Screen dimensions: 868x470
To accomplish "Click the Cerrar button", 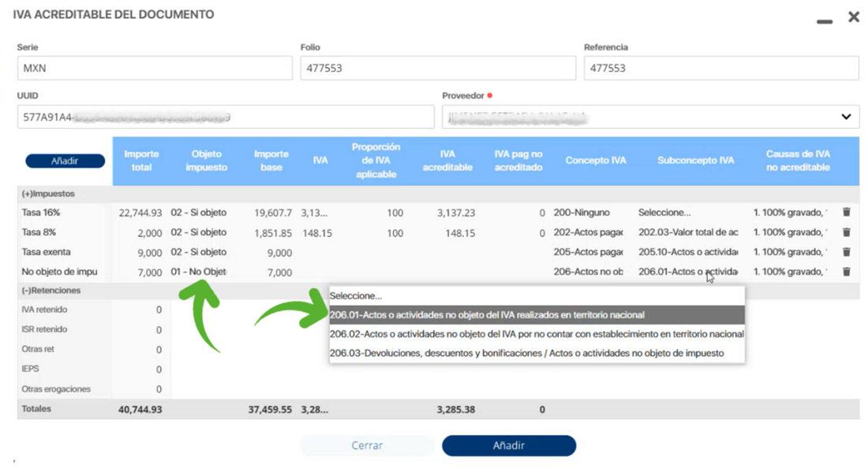I will (x=367, y=446).
